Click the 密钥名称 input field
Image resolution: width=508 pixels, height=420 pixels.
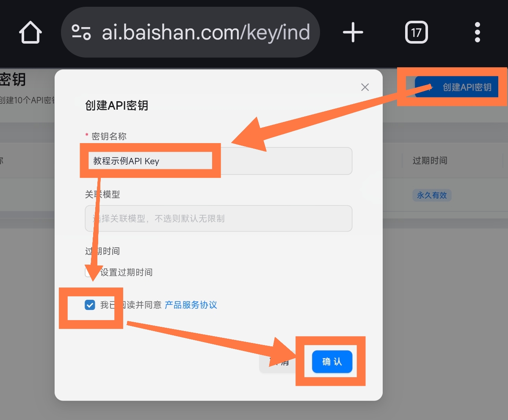[218, 161]
